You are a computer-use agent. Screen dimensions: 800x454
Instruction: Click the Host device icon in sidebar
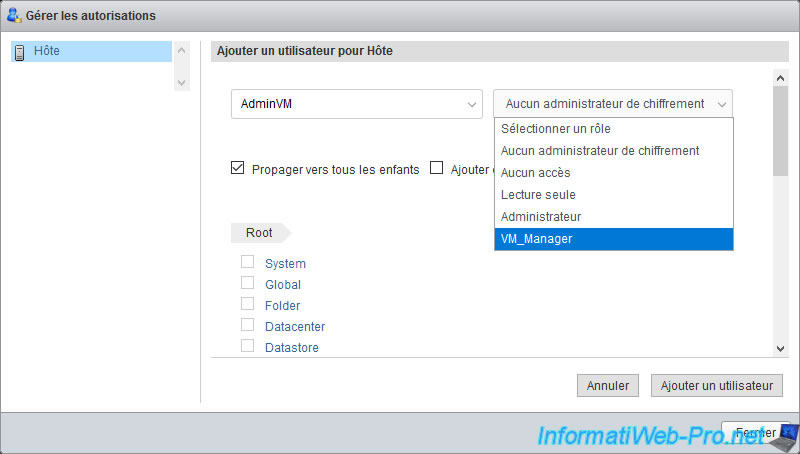click(19, 52)
